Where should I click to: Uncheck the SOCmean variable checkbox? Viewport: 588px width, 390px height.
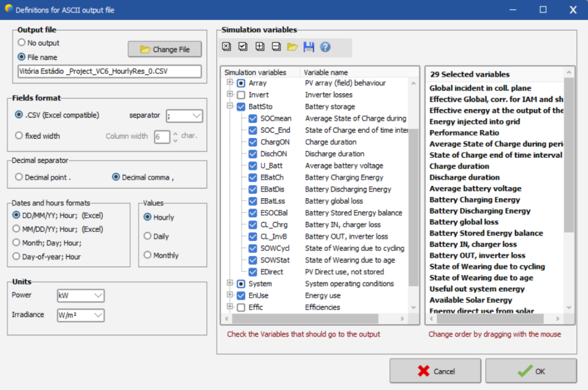pyautogui.click(x=253, y=119)
